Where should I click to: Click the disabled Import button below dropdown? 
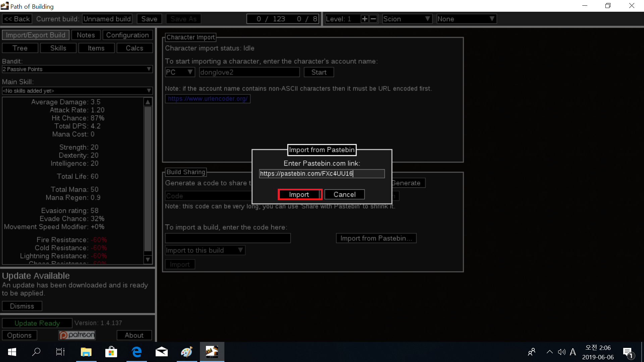click(180, 264)
